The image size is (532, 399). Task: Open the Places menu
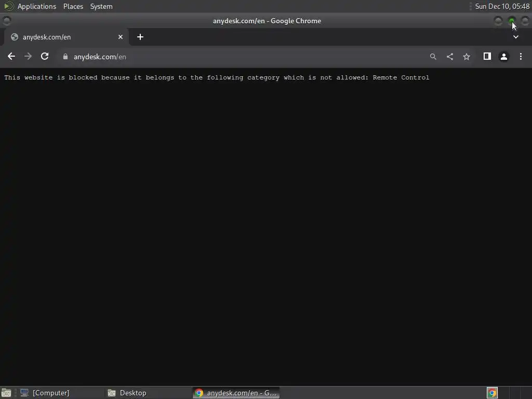pos(73,6)
